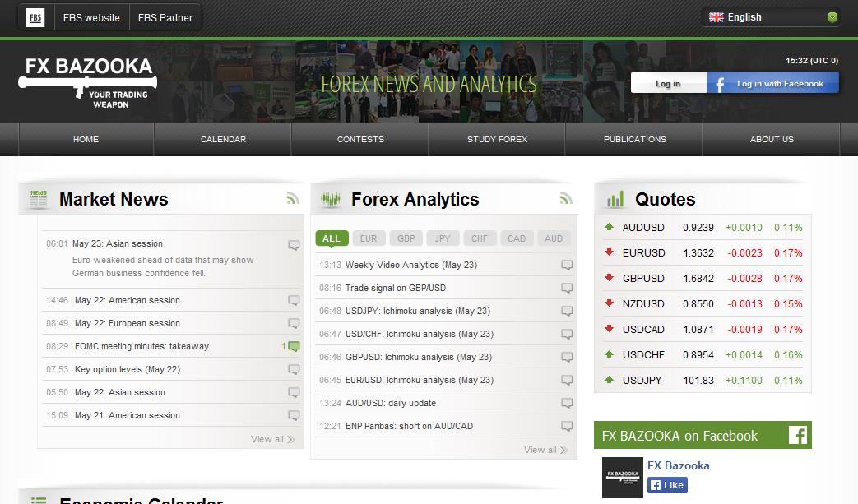The width and height of the screenshot is (858, 504).
Task: Open comments for AUD/USD: daily update
Action: point(567,403)
